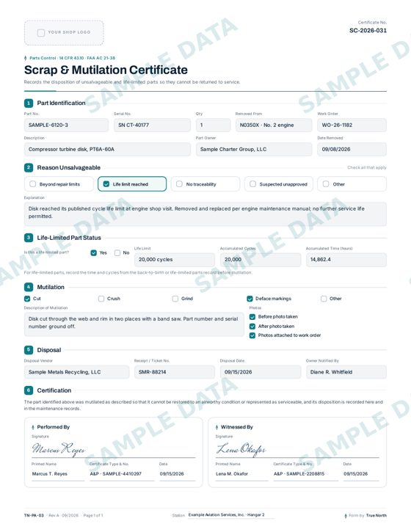Click the Description of Mutilation text area
Viewport: 411px width, 532px height.
click(134, 324)
